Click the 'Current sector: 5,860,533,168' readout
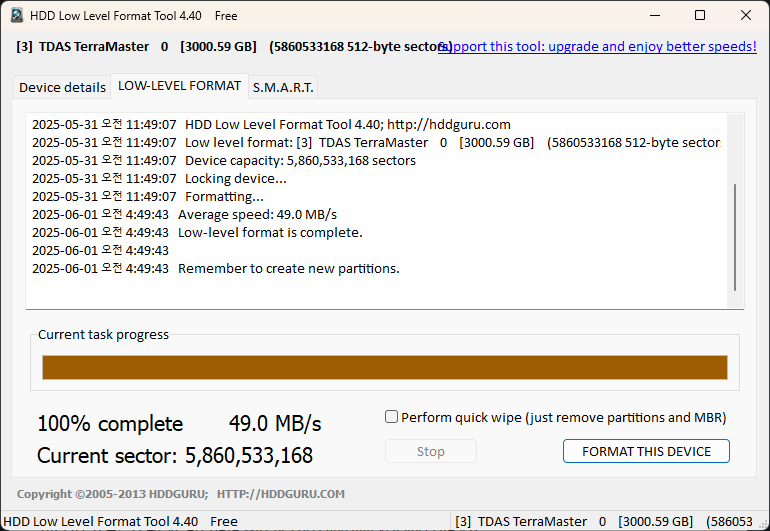 pyautogui.click(x=175, y=455)
